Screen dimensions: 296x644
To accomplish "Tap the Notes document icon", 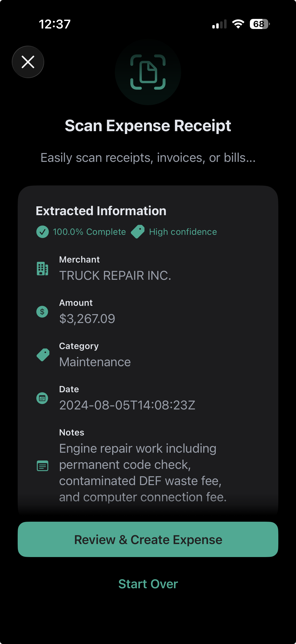I will 42,466.
